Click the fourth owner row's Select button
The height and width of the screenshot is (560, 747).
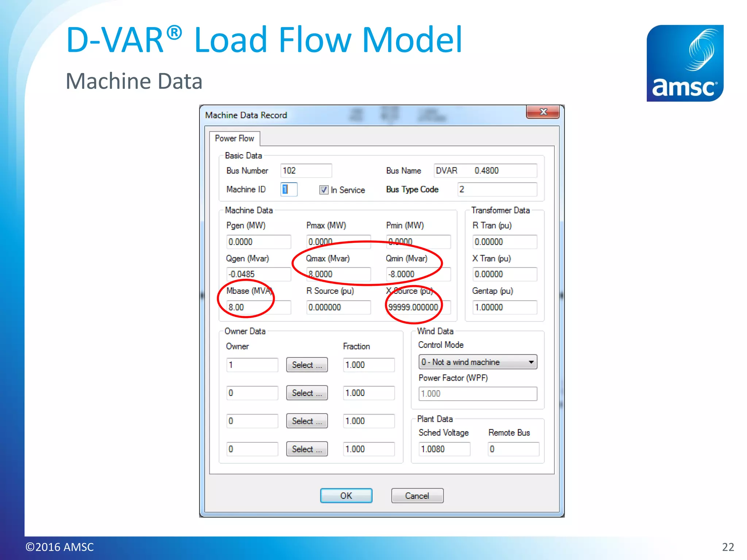pos(307,449)
